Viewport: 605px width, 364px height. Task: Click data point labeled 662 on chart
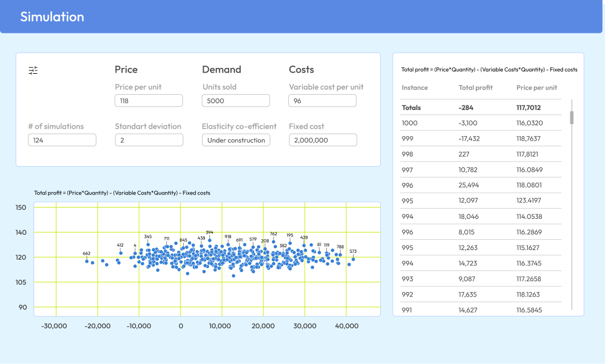pos(87,261)
